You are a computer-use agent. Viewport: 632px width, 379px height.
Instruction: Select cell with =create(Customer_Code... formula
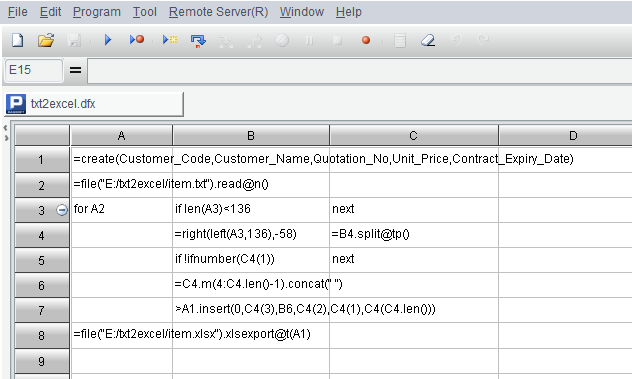click(121, 160)
